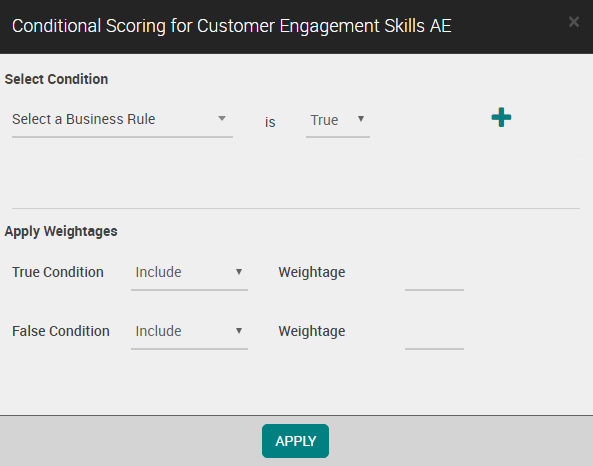Open the True Condition Include dropdown
Viewport: 593px width, 466px height.
189,273
